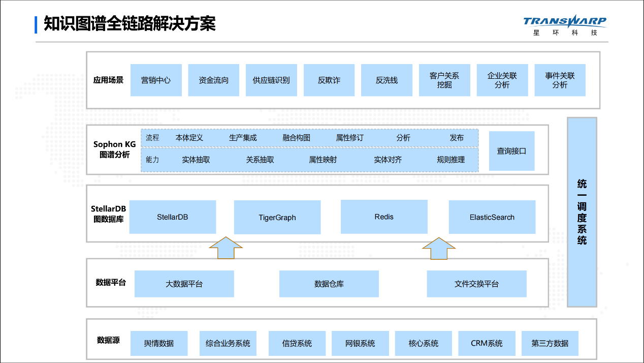Click the 企业关联分析 box
Screen dimensions: 644x363
click(502, 80)
